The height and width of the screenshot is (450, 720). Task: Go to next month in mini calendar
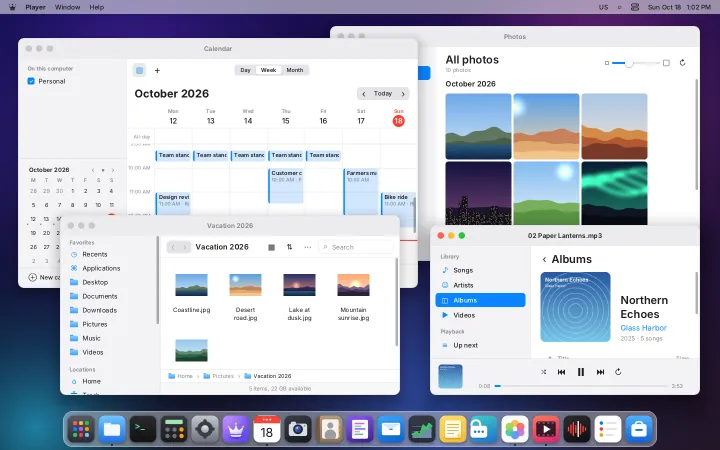(x=112, y=170)
